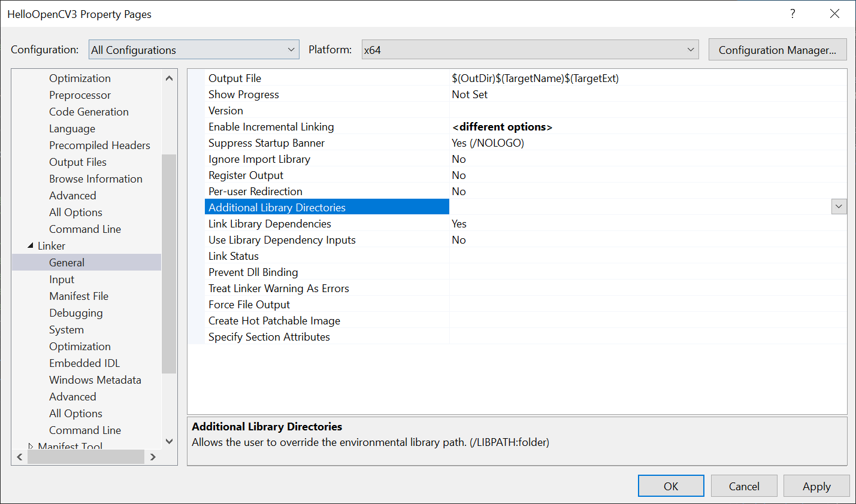Click the tree's horizontal scrollbar thumb
The width and height of the screenshot is (856, 504).
pos(86,457)
